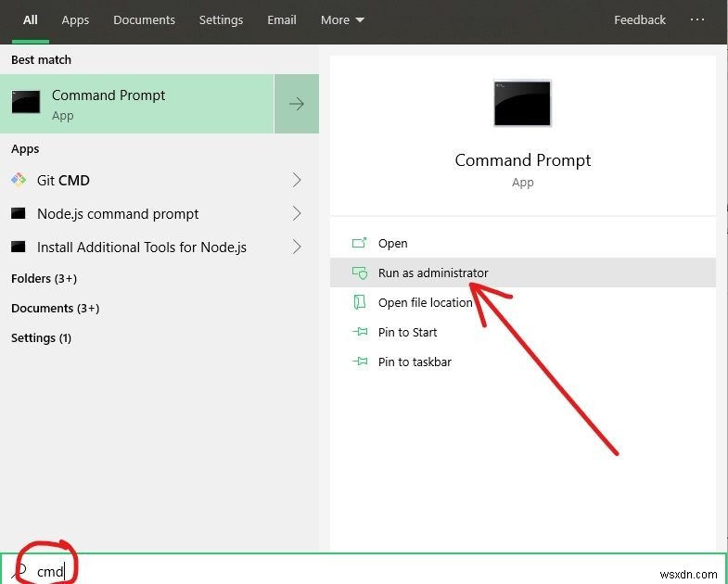The height and width of the screenshot is (584, 728).
Task: Switch to the Settings tab
Action: [221, 20]
